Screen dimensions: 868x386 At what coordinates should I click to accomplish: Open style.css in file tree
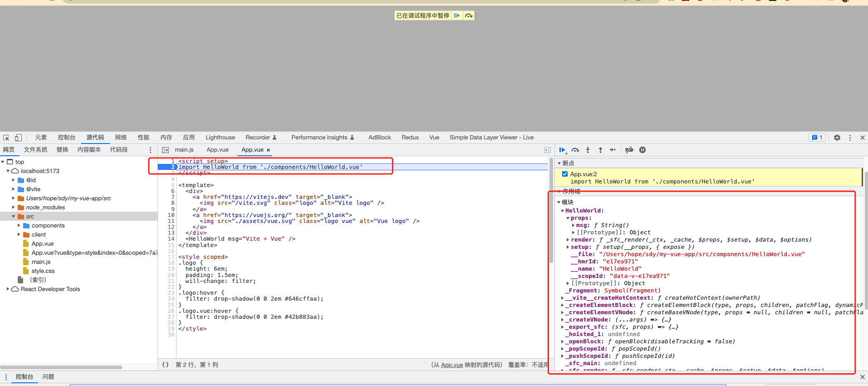click(43, 271)
